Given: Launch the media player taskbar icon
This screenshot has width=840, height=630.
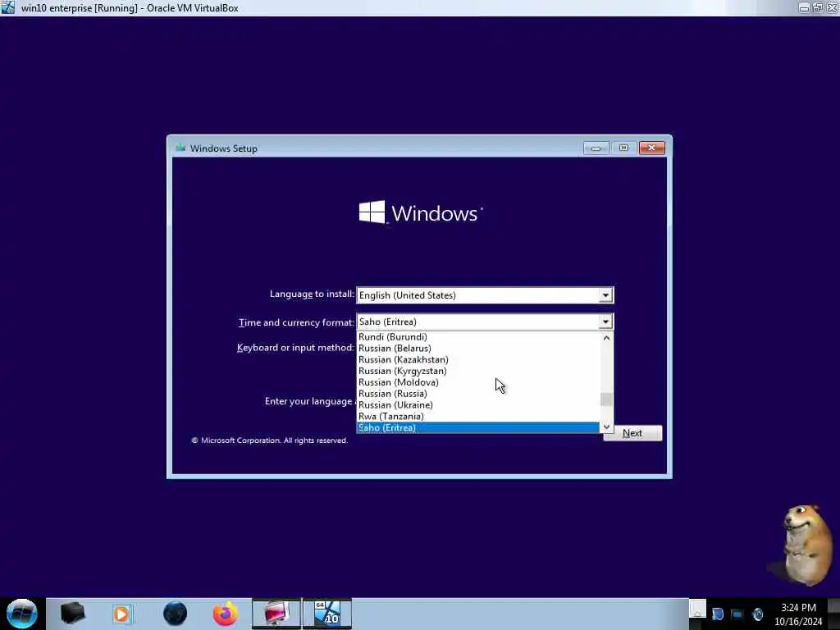Looking at the screenshot, I should click(121, 614).
